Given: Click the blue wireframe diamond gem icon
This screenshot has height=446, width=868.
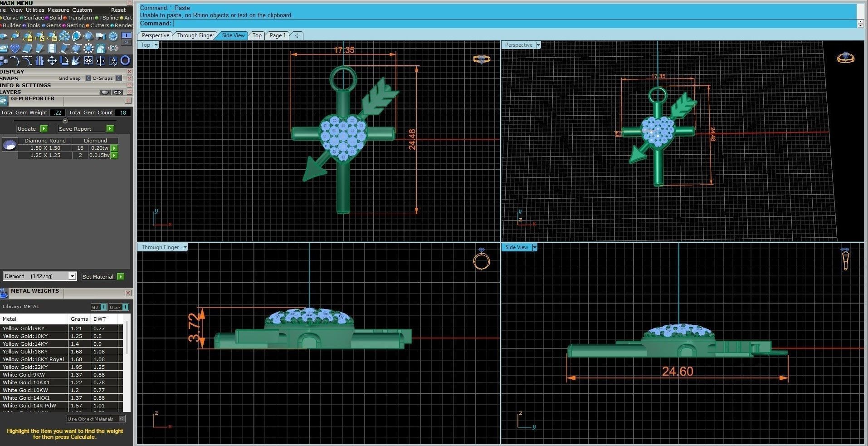Looking at the screenshot, I should click(x=15, y=48).
